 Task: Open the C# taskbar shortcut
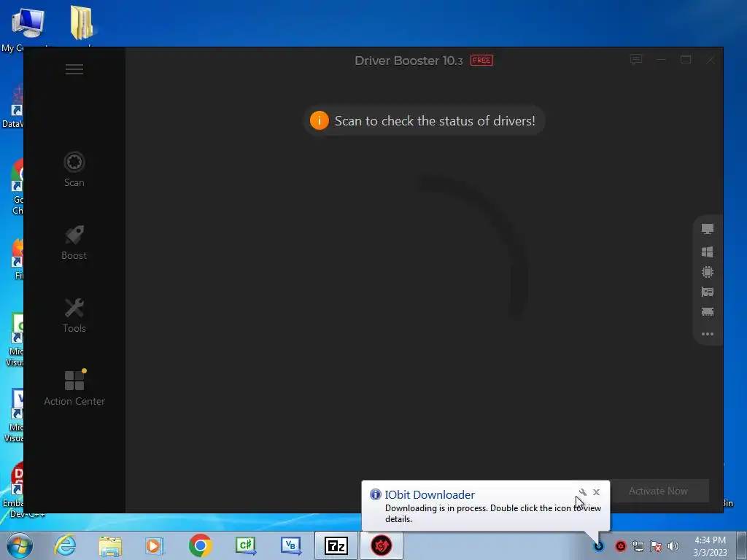coord(246,545)
